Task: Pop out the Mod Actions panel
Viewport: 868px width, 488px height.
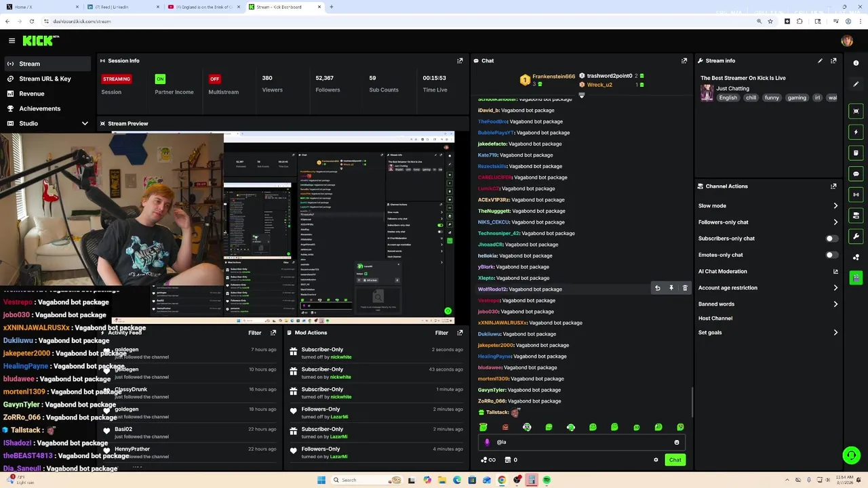Action: [x=460, y=333]
